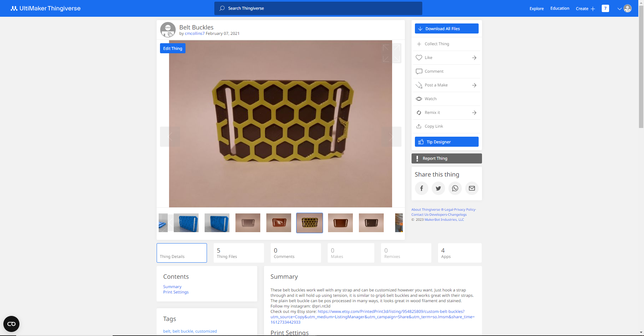This screenshot has height=336, width=644.
Task: Click the page vertical scrollbar
Action: (x=641, y=67)
